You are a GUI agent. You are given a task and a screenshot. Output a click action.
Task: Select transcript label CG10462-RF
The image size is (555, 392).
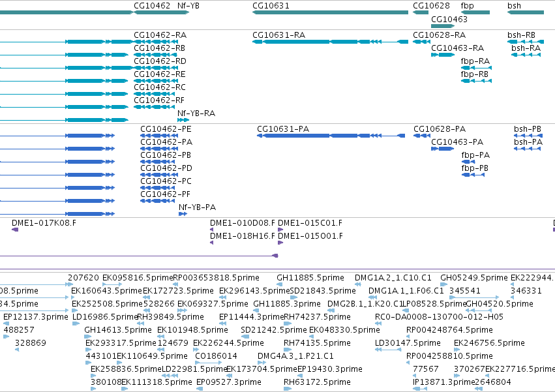159,100
